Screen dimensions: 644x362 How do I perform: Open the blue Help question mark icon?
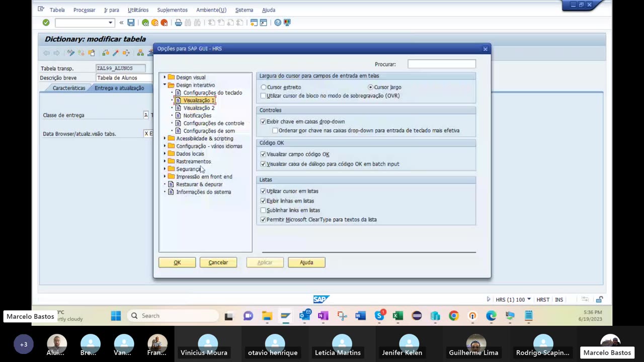(x=278, y=23)
